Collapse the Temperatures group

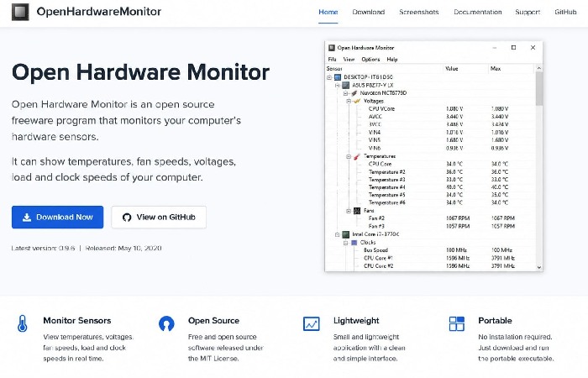pyautogui.click(x=349, y=156)
